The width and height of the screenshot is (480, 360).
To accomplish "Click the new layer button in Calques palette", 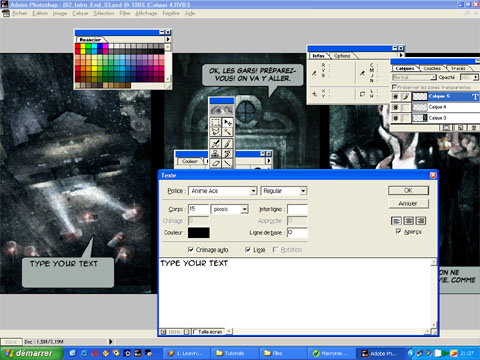I will (x=460, y=128).
